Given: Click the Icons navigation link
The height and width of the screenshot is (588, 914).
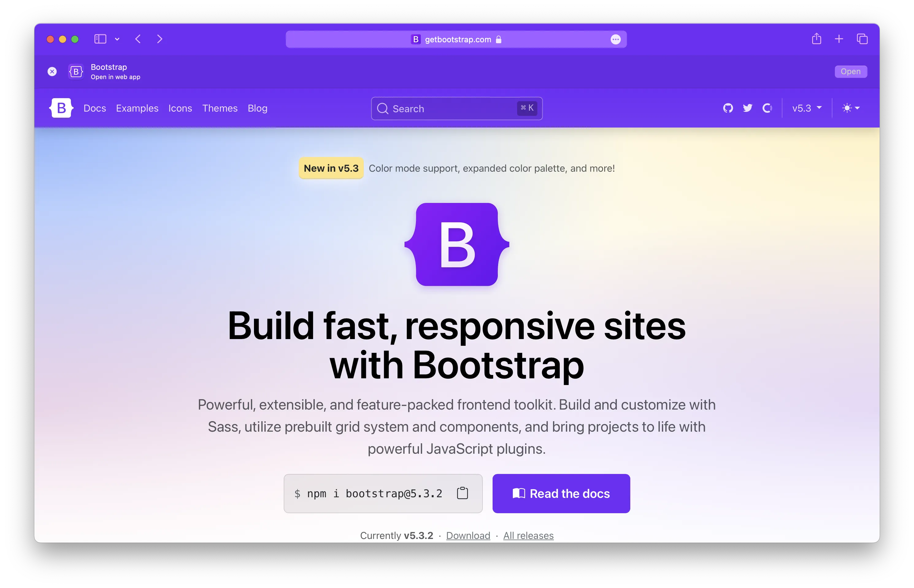Looking at the screenshot, I should [x=180, y=109].
